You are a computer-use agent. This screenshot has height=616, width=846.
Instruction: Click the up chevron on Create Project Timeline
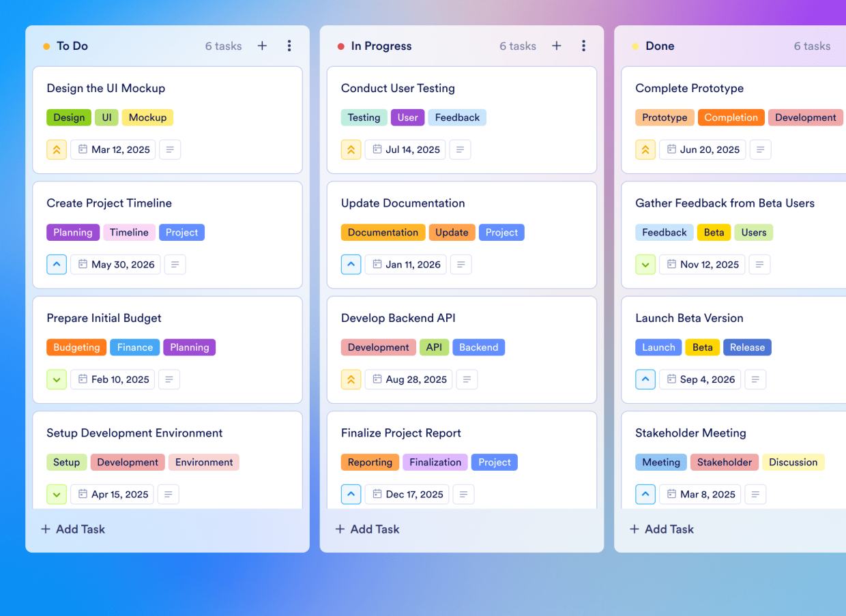57,264
